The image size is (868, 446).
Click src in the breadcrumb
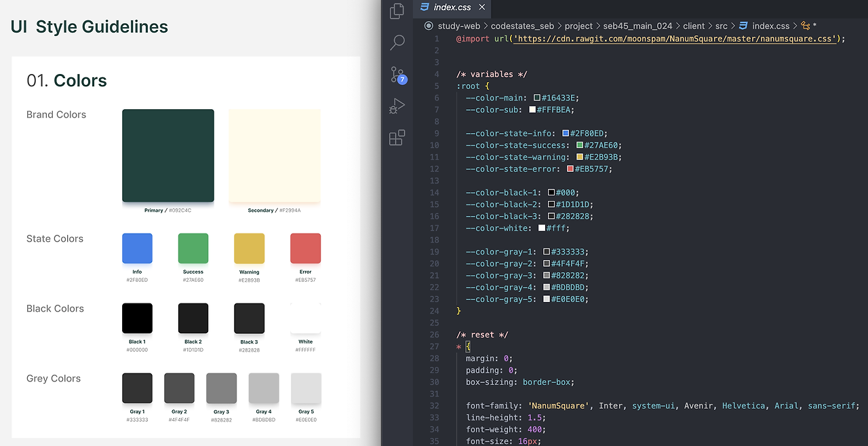[x=722, y=26]
